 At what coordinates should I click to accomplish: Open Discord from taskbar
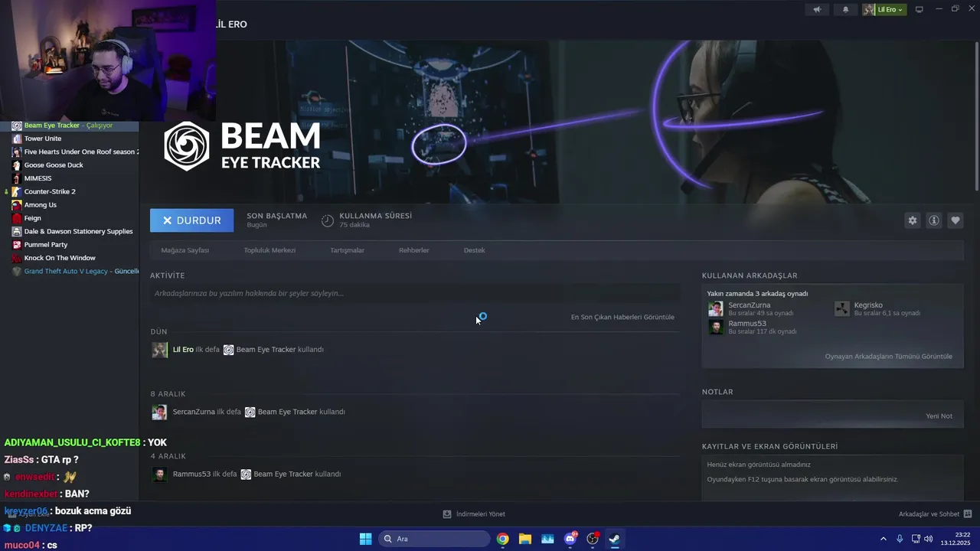[x=570, y=539]
